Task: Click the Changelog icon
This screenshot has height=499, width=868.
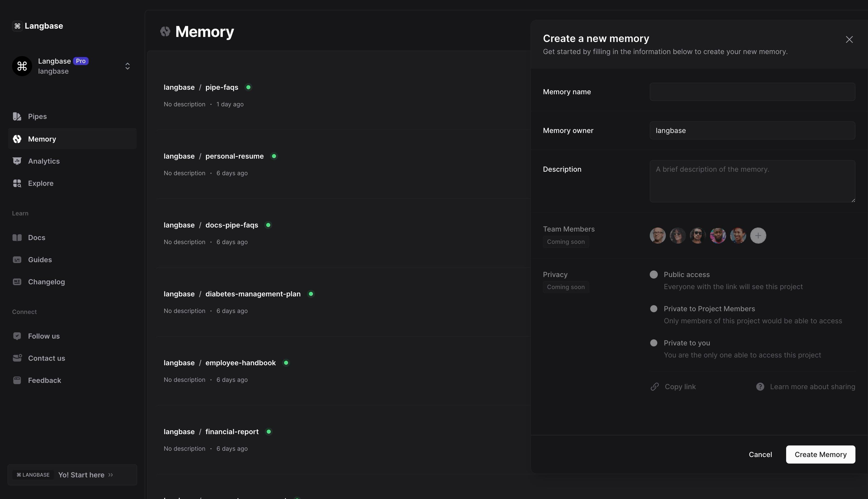Action: click(x=17, y=281)
